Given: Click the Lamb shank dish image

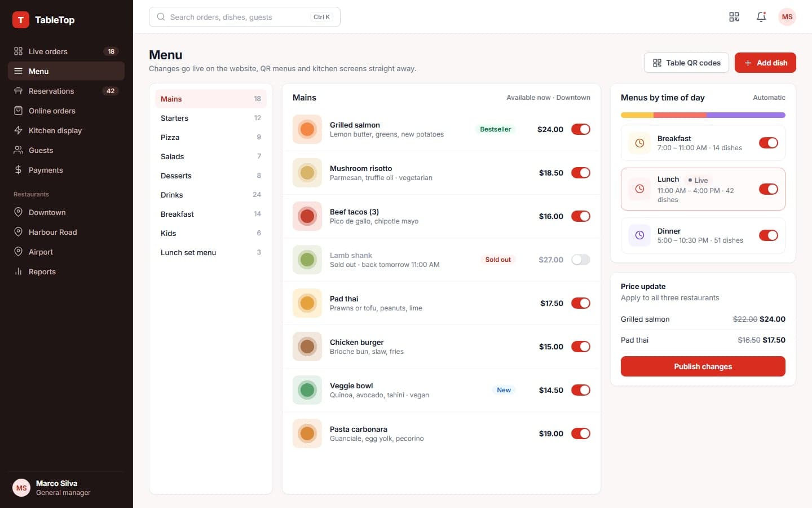Looking at the screenshot, I should click(x=307, y=260).
